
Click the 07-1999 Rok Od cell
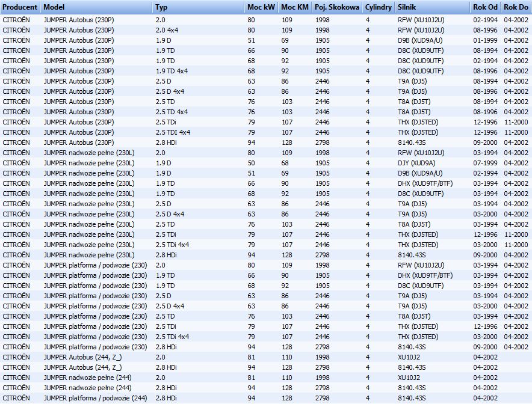click(x=486, y=163)
